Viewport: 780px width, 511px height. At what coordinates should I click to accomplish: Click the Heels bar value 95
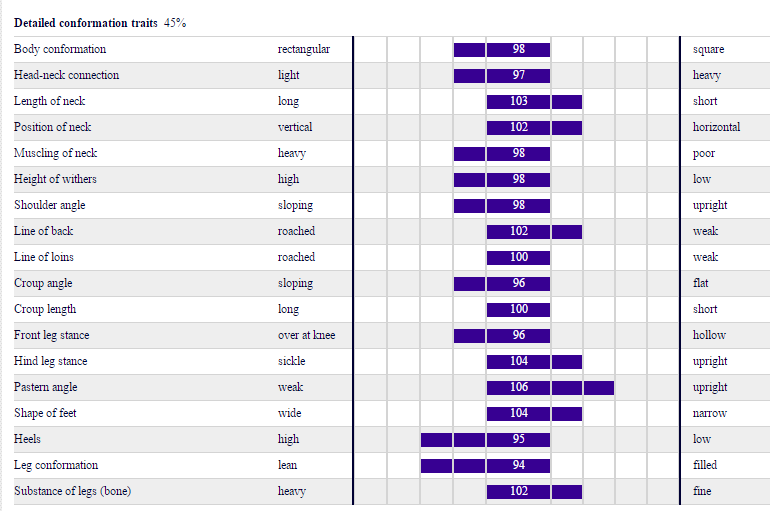(x=486, y=439)
